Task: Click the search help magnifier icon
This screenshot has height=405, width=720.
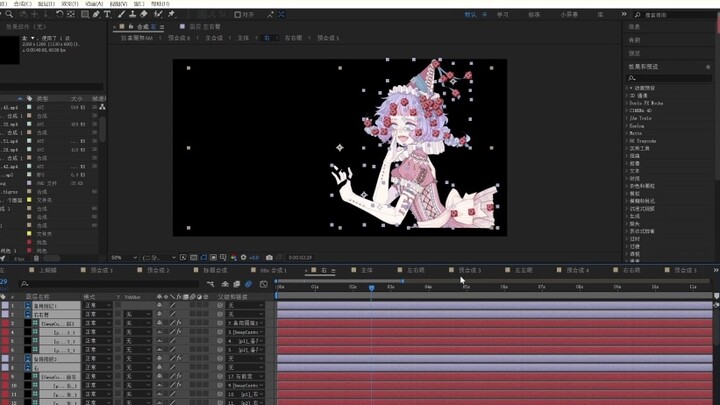Action: (637, 15)
